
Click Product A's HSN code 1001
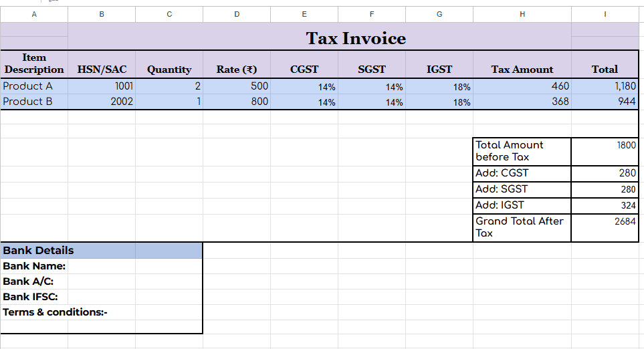point(102,86)
